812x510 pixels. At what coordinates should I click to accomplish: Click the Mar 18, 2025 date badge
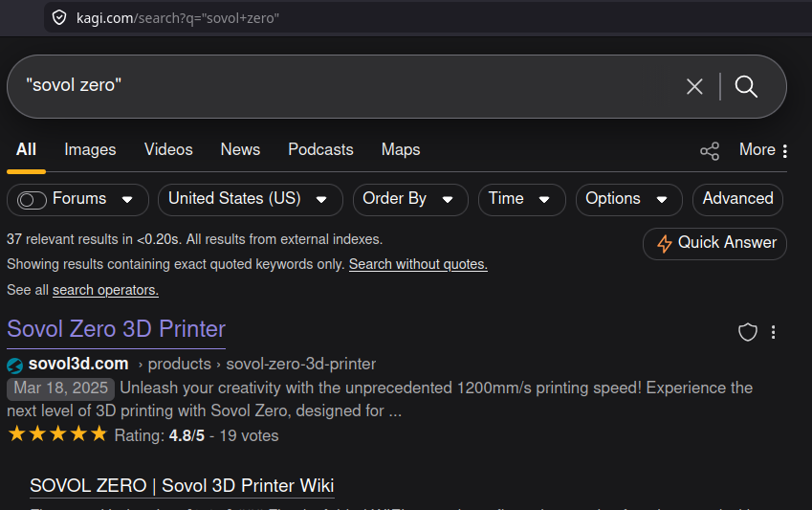click(60, 388)
